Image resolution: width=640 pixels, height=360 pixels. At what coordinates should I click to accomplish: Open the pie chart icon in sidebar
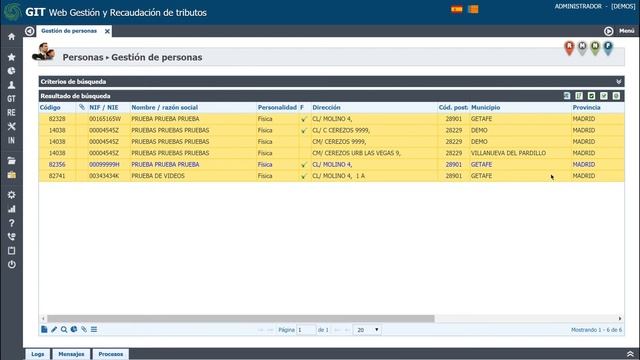point(11,71)
